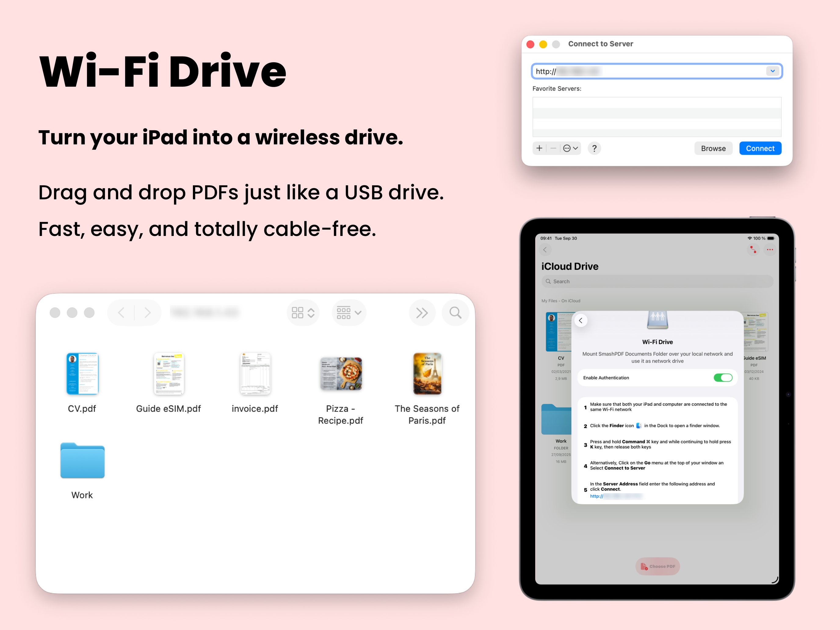The image size is (840, 630).
Task: Click the "iCloud Drive" title
Action: point(570,266)
